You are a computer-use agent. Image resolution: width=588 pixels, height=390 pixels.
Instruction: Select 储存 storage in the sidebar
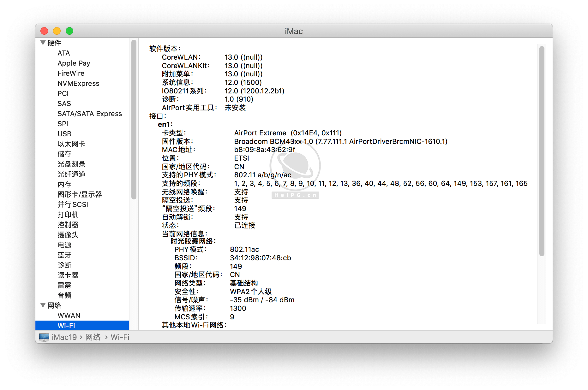64,154
